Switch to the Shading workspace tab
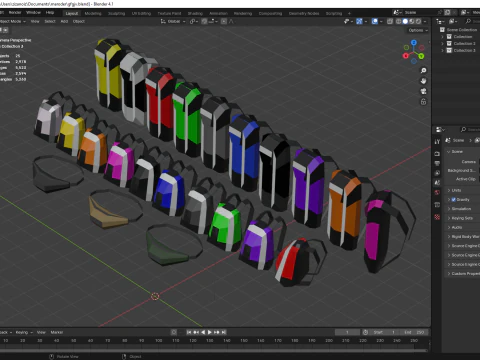 (x=195, y=13)
